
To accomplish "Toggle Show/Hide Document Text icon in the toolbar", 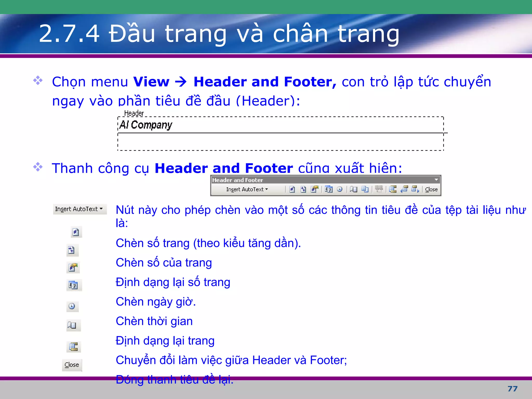I will point(365,189).
